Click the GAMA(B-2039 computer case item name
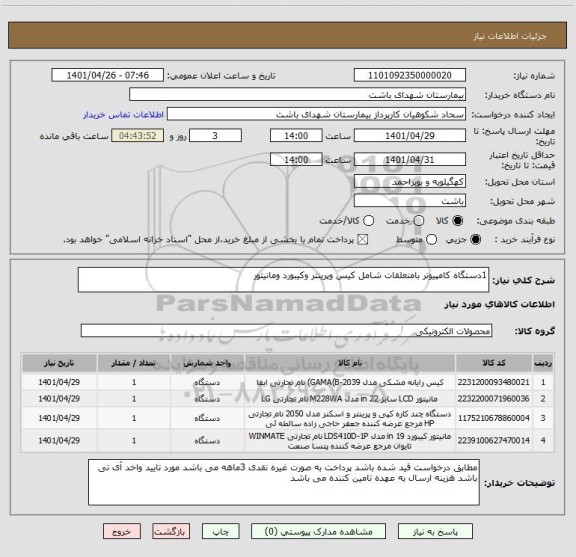This screenshot has width=576, height=557. [x=350, y=382]
